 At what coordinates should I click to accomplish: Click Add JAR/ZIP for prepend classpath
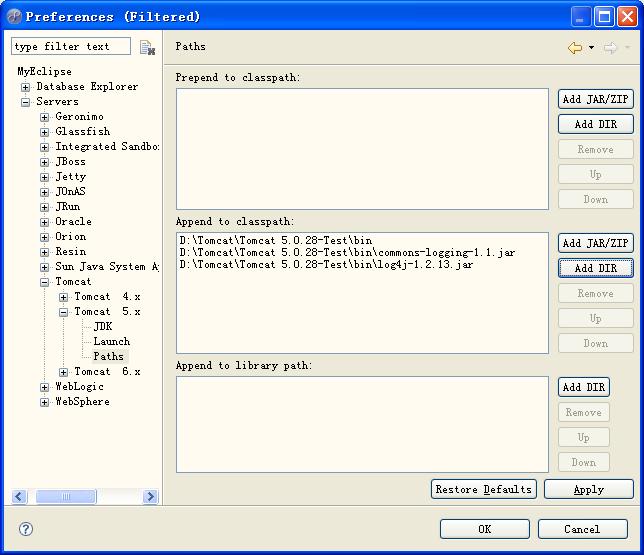597,99
